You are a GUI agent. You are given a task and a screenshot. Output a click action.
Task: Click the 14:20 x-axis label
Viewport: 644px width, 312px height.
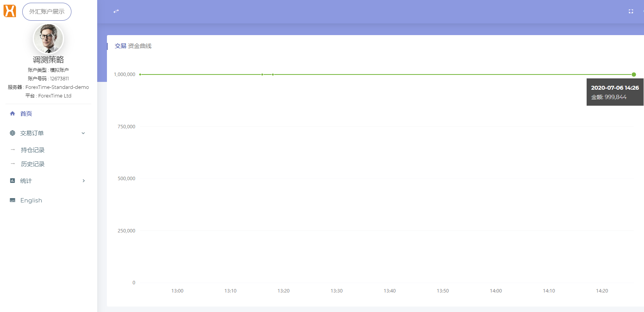coord(602,291)
